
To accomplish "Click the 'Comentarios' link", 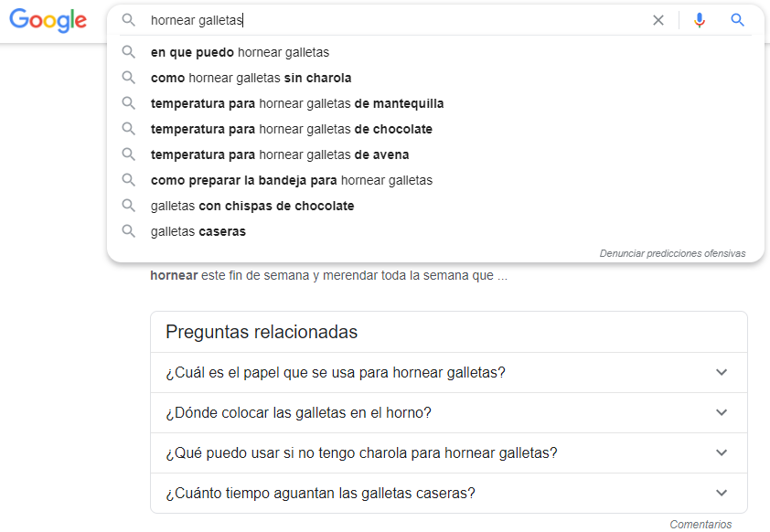I will pos(700,525).
